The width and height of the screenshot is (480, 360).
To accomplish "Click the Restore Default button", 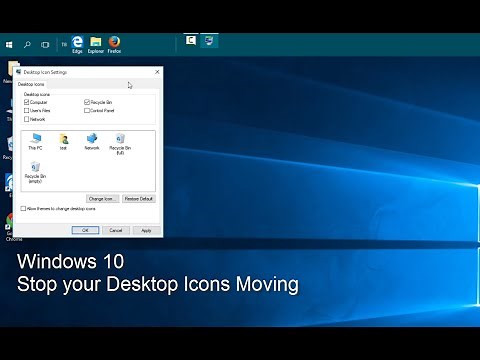I will click(139, 199).
